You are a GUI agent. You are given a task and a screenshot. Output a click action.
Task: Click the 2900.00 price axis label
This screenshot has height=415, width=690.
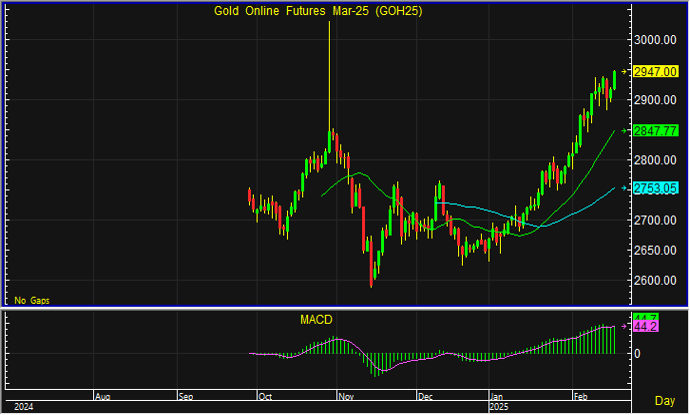pyautogui.click(x=655, y=100)
